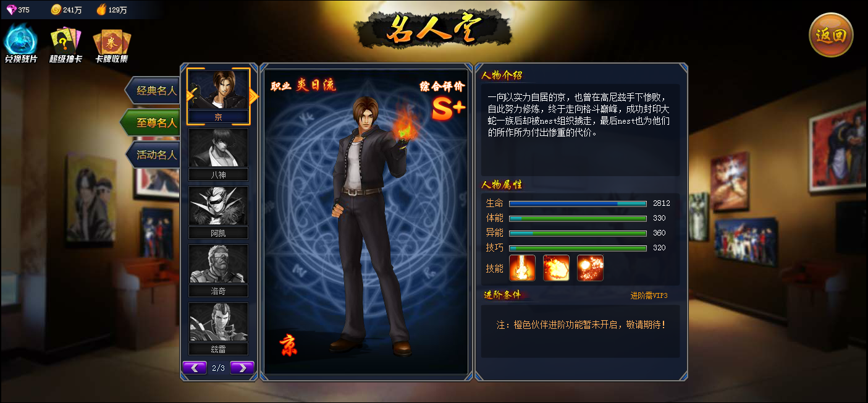This screenshot has width=868, height=403.
Task: Go to previous page of character list
Action: pyautogui.click(x=195, y=368)
